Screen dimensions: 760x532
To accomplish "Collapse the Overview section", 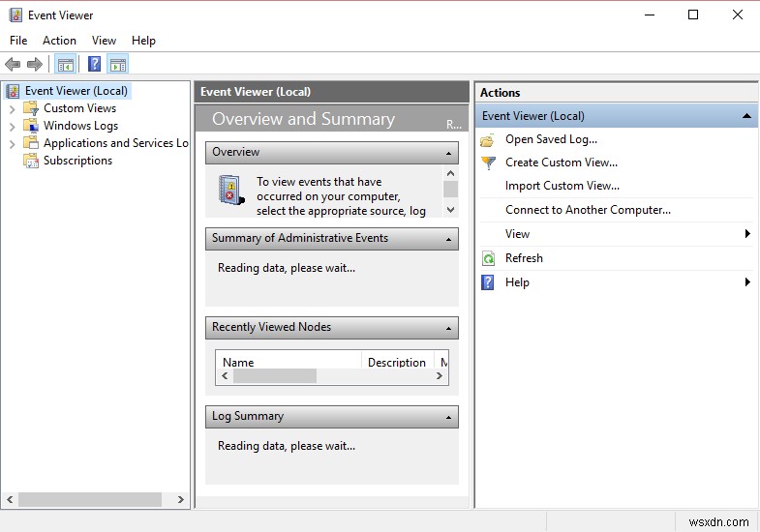I will (x=448, y=154).
